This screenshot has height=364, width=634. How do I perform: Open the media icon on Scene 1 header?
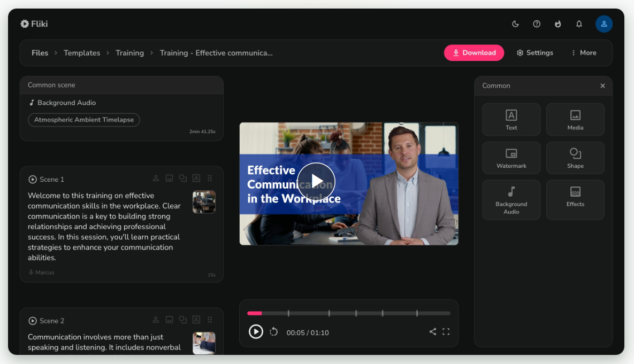(169, 178)
